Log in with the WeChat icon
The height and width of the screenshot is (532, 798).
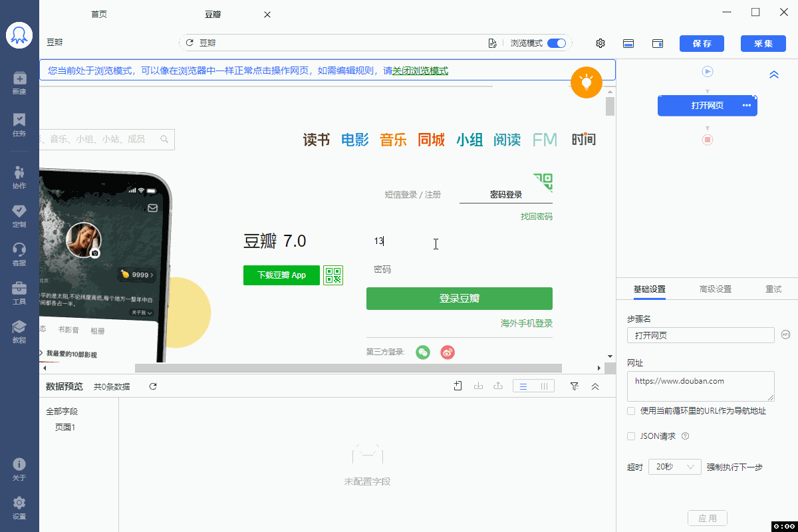tap(423, 352)
